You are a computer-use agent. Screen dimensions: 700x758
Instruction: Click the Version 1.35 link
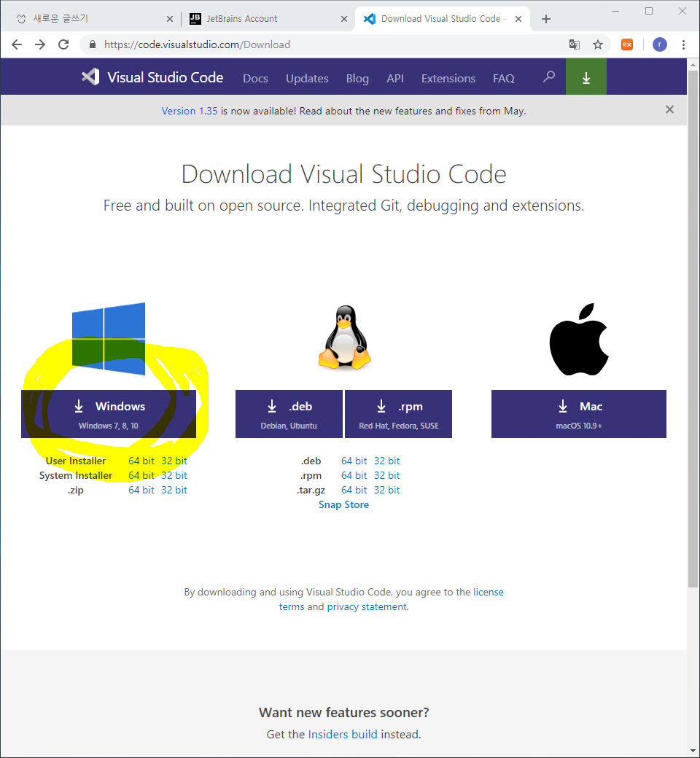pyautogui.click(x=190, y=112)
